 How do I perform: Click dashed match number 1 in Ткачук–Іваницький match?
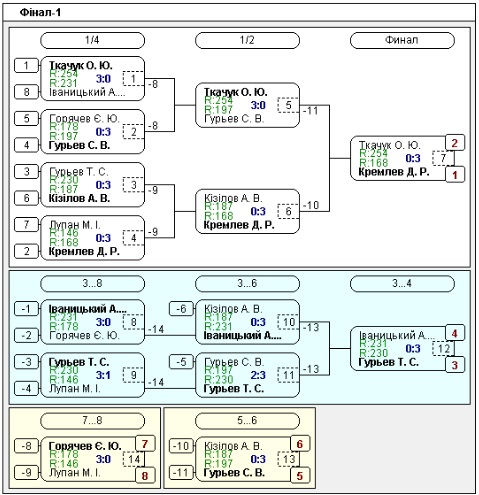coord(133,79)
